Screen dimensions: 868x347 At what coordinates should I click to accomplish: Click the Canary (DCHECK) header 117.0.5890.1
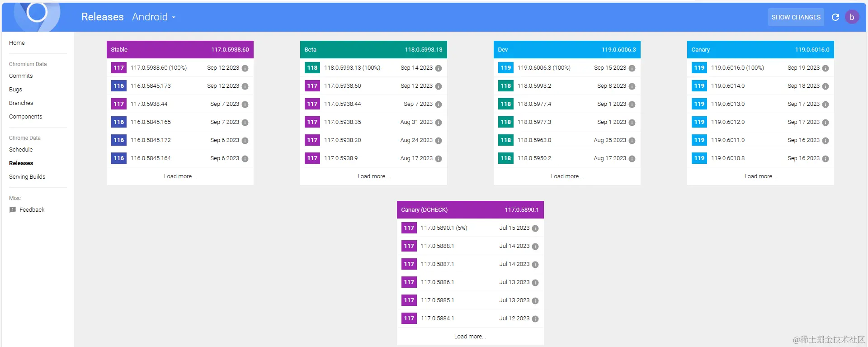click(x=470, y=210)
